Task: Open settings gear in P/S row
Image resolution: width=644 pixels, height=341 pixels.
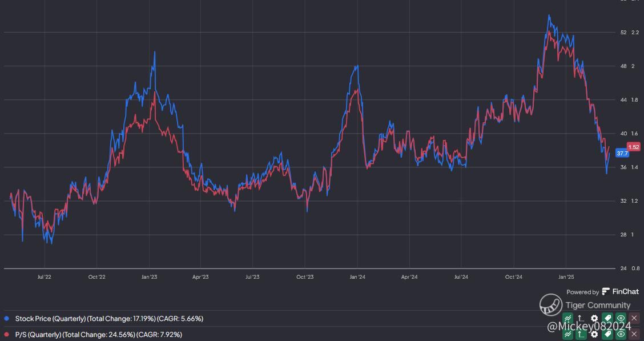Action: (594, 334)
